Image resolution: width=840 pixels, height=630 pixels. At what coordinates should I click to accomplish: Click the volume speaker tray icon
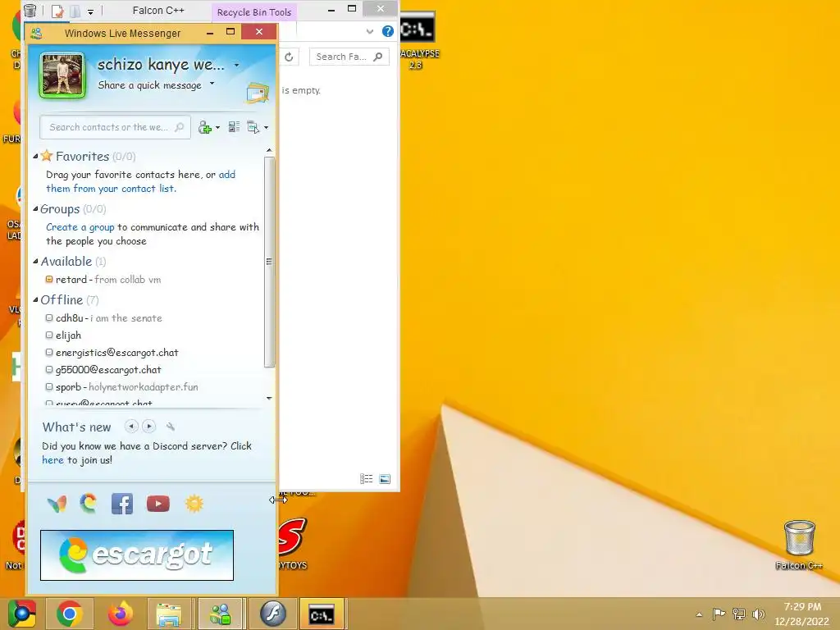[x=758, y=614]
